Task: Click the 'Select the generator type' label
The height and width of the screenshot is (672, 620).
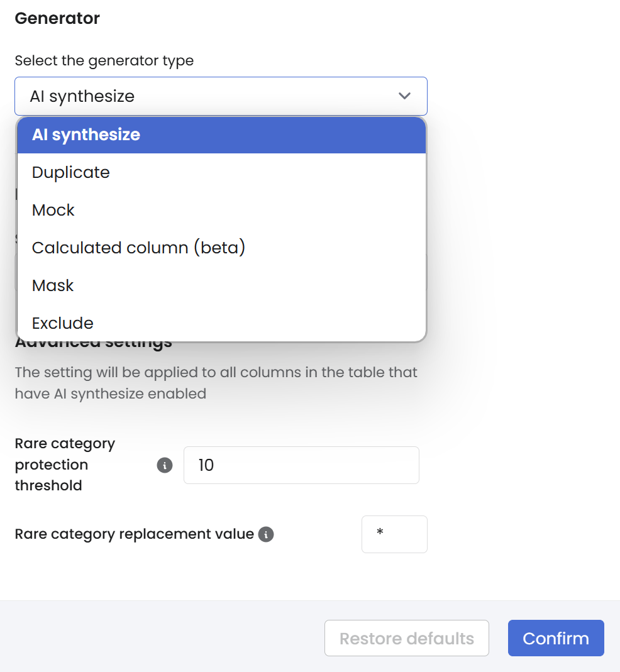Action: 104,61
